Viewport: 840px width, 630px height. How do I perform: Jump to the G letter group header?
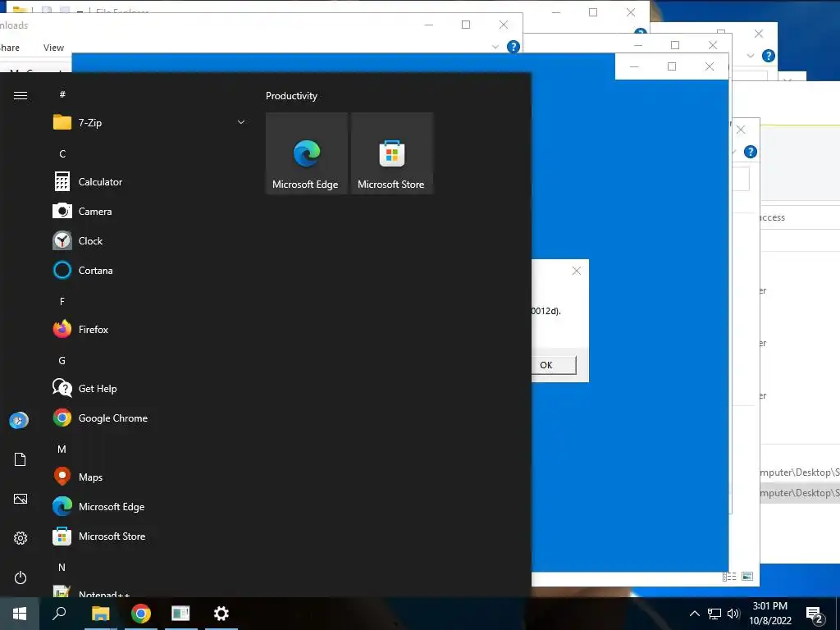pos(62,361)
